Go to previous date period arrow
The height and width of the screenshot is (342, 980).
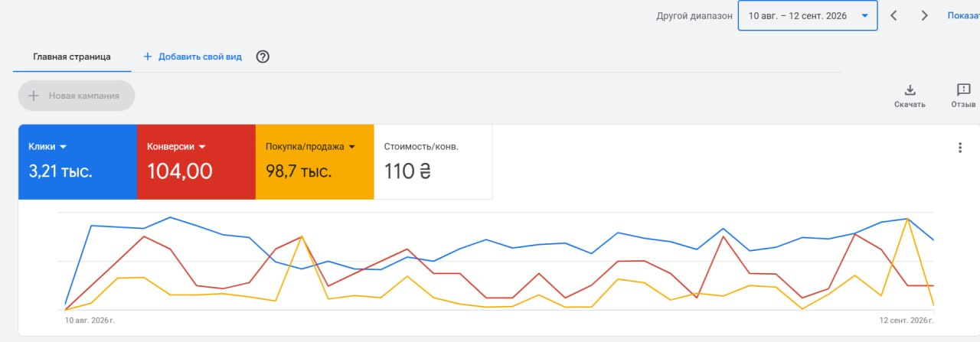point(893,15)
